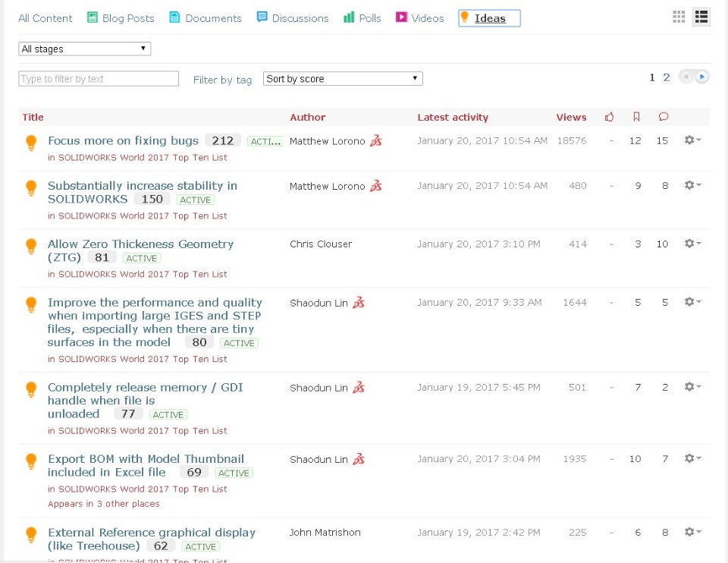
Task: Open idea Completely release memory / GDI handle
Action: point(146,400)
